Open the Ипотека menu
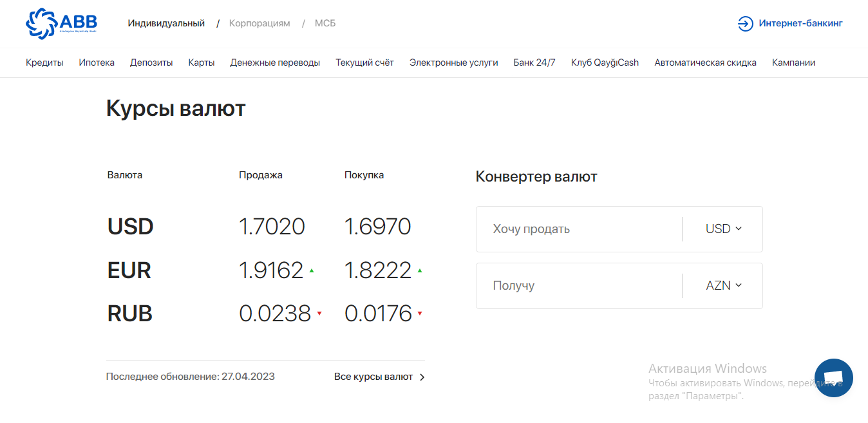This screenshot has height=423, width=868. point(97,63)
